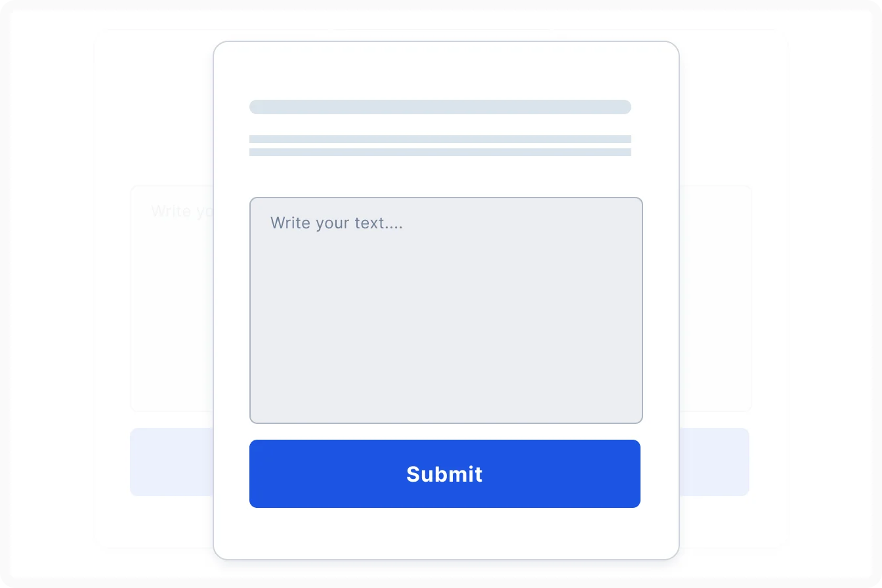Click the faded background button bar

coord(171,461)
